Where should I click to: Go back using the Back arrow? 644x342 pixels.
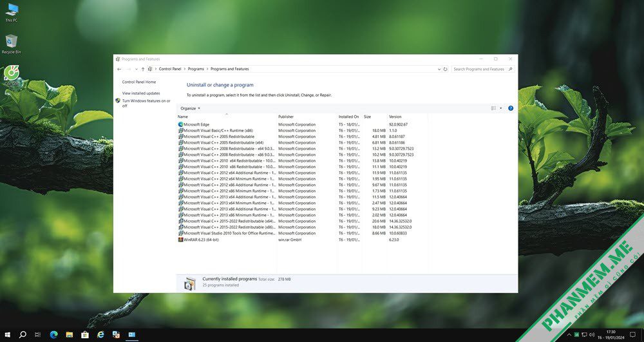coord(119,69)
